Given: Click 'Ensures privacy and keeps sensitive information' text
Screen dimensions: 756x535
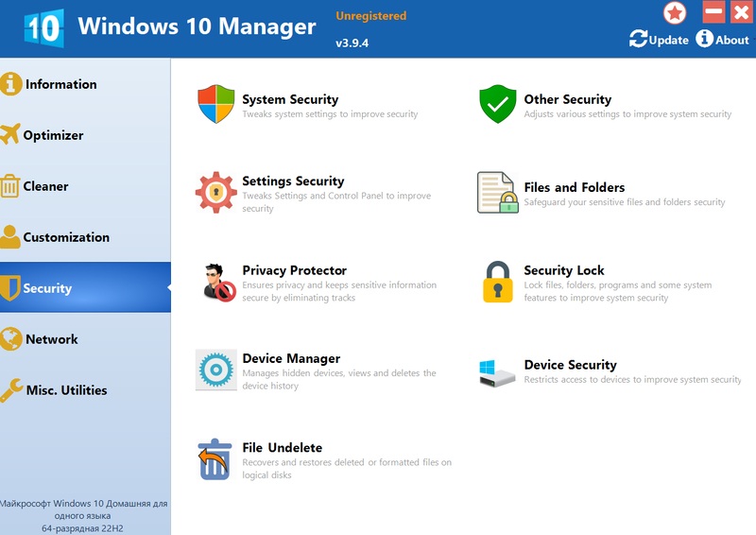Looking at the screenshot, I should coord(339,291).
